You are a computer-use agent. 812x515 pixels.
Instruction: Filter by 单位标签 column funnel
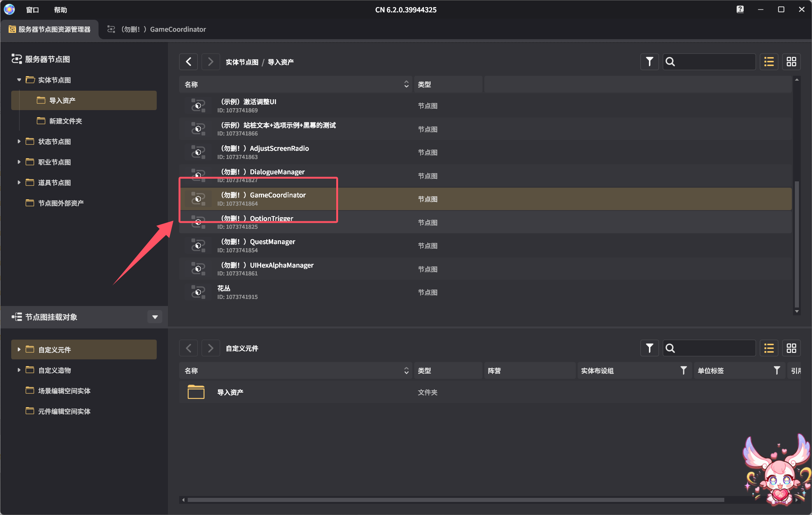777,371
